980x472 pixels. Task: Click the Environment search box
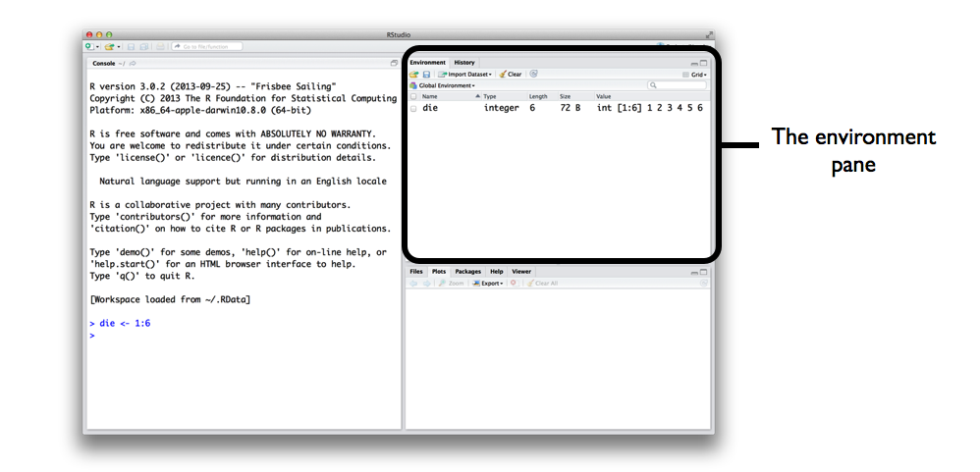[x=677, y=85]
